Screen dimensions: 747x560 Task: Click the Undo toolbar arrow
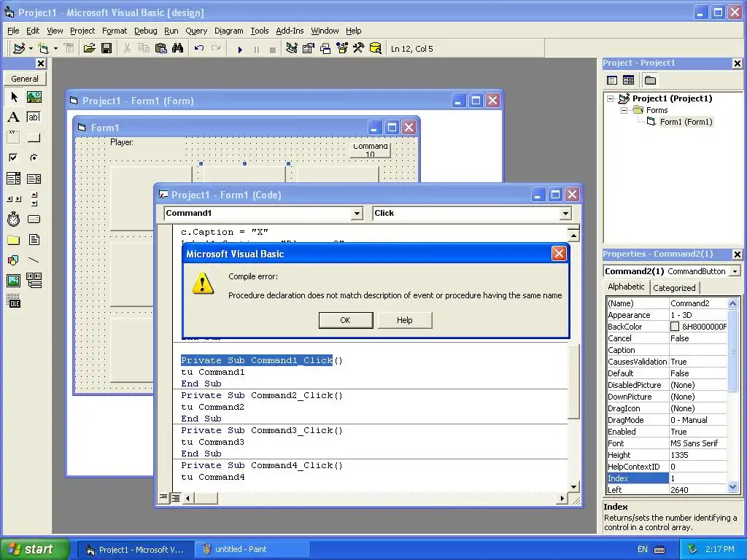(199, 48)
